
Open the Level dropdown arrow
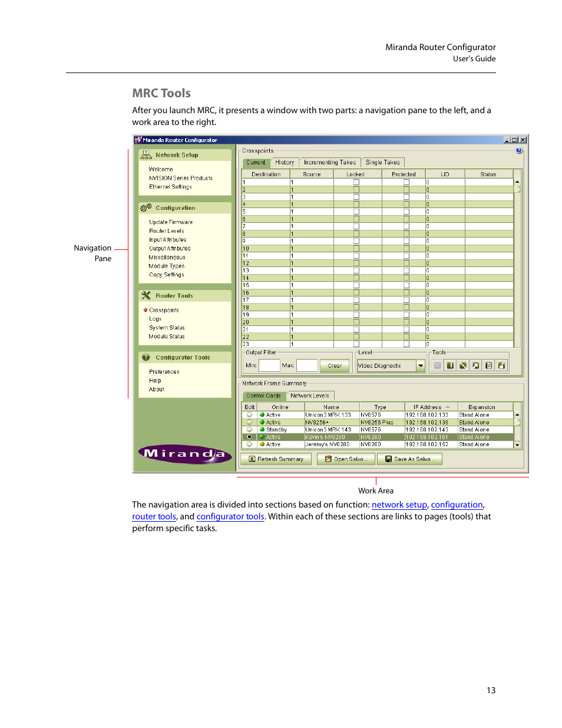(x=421, y=365)
